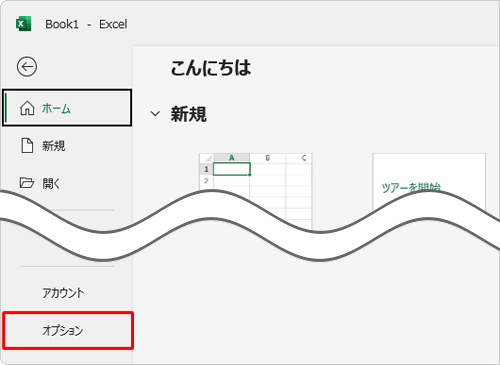Click the Excel logo icon
Viewport: 500px width, 365px height.
pyautogui.click(x=23, y=24)
